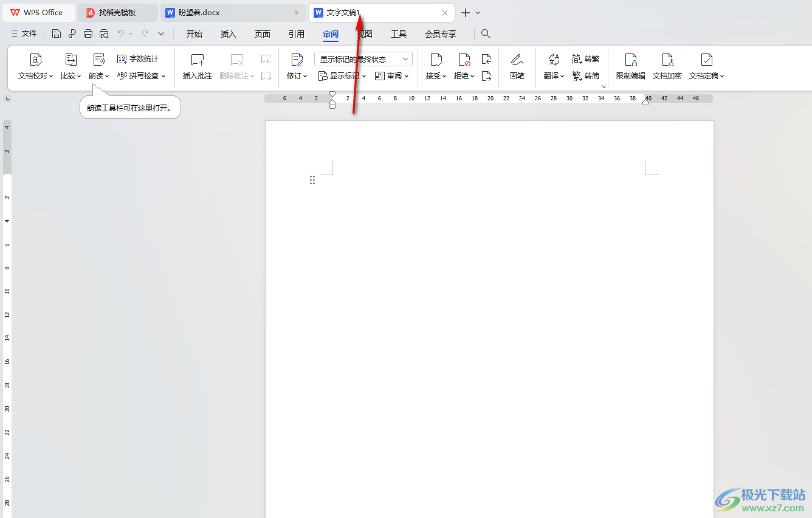
Task: Click the 朗读 read aloud icon
Action: (98, 60)
